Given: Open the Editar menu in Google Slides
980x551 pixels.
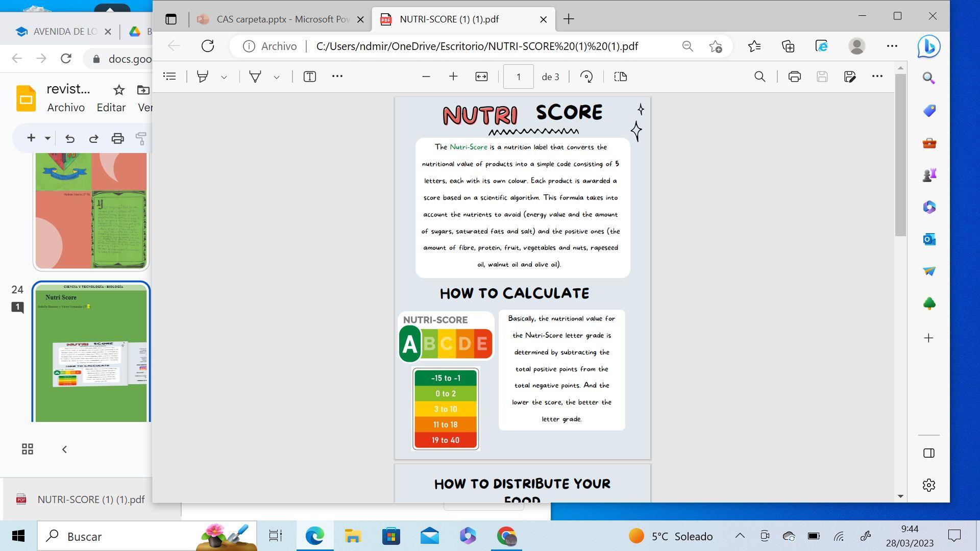Looking at the screenshot, I should [111, 108].
